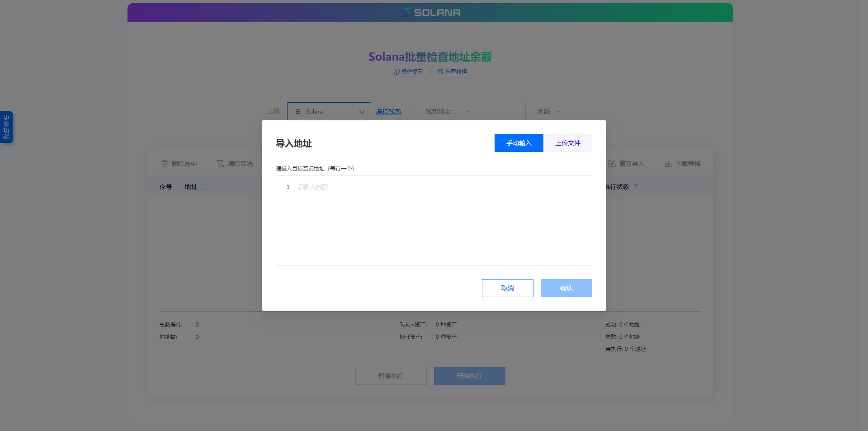Click the 主网 label
This screenshot has height=431, width=868.
point(273,111)
